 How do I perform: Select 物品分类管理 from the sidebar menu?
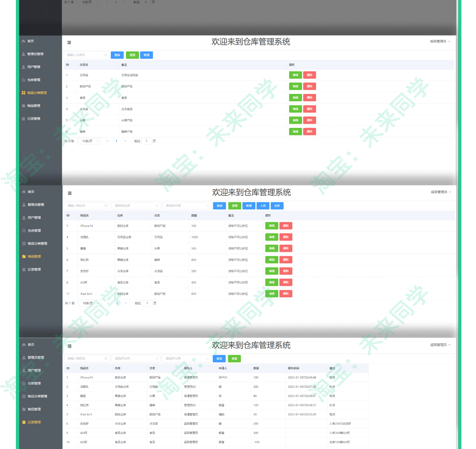point(37,243)
